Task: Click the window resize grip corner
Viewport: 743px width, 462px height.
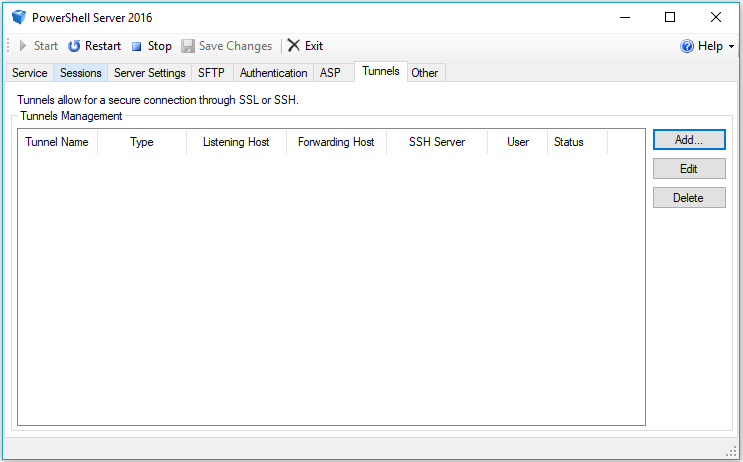Action: point(732,452)
